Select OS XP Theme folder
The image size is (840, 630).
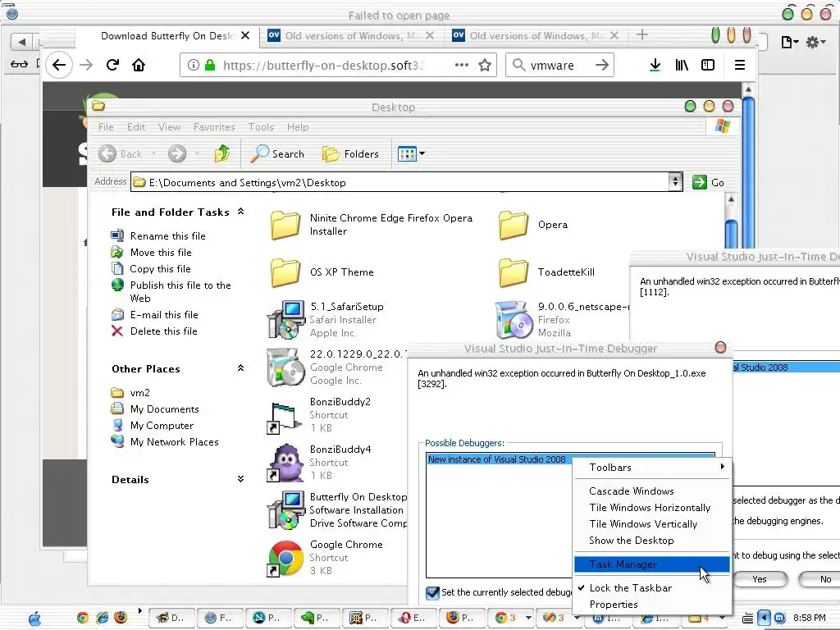pos(285,272)
